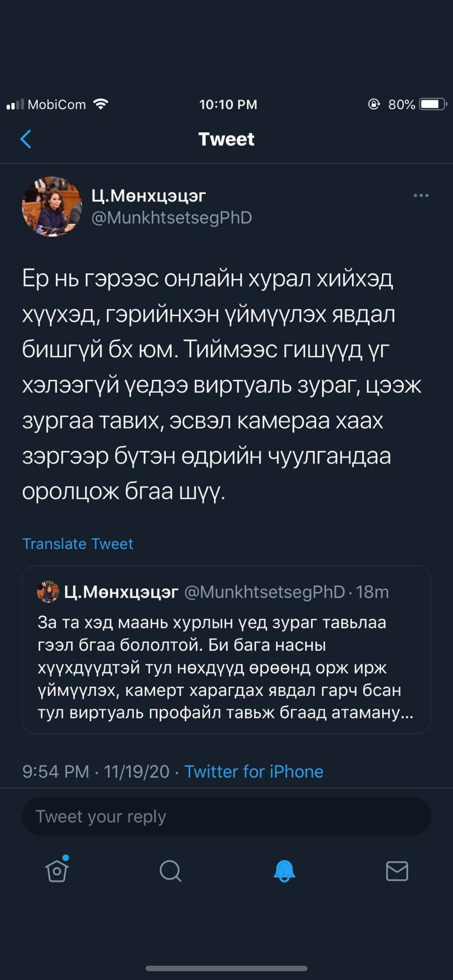Viewport: 453px width, 980px height.
Task: Tap the quoted tweet's small avatar
Action: tap(48, 592)
